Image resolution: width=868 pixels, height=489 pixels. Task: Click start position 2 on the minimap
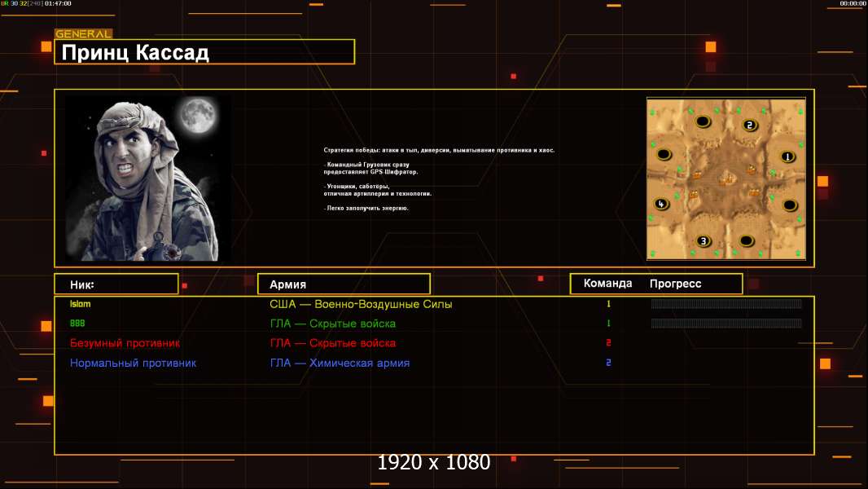click(x=750, y=125)
